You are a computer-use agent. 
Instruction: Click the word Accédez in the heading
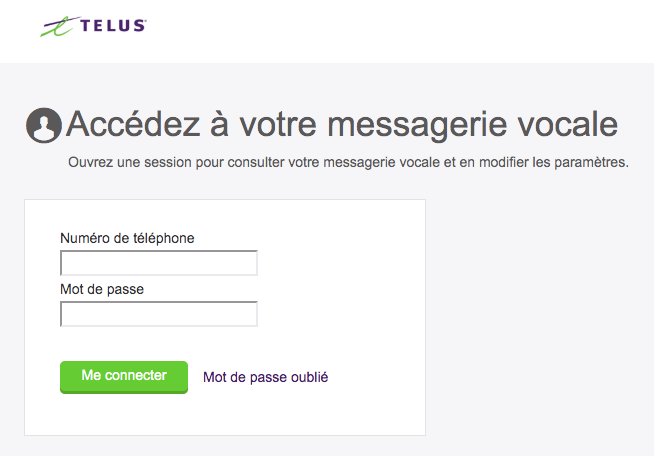[x=133, y=124]
